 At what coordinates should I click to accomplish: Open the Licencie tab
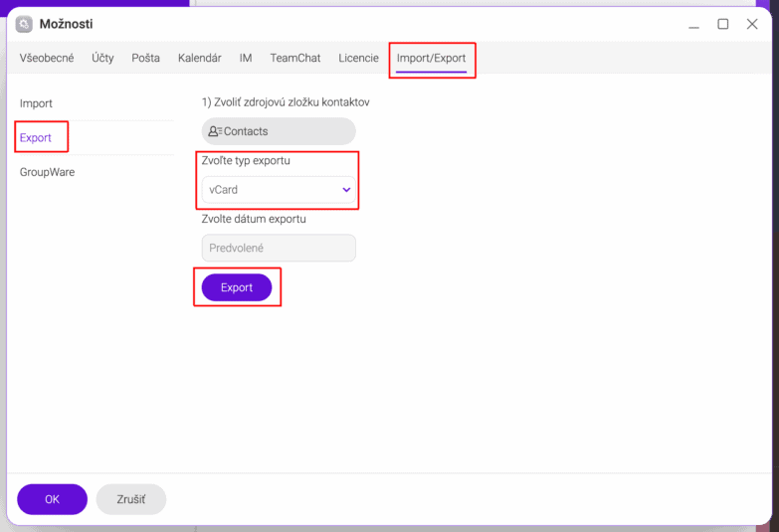pyautogui.click(x=358, y=59)
